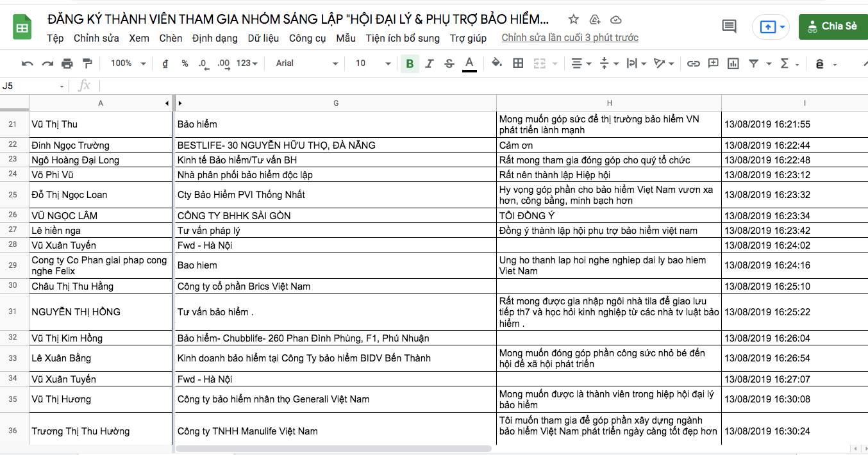The height and width of the screenshot is (455, 868).
Task: Insert a link via toolbar icon
Action: click(693, 63)
